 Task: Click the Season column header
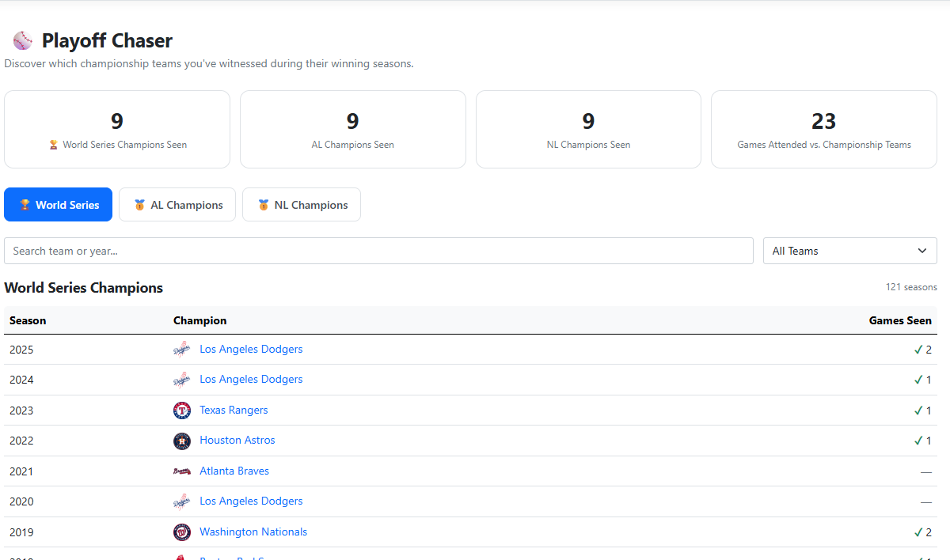28,321
